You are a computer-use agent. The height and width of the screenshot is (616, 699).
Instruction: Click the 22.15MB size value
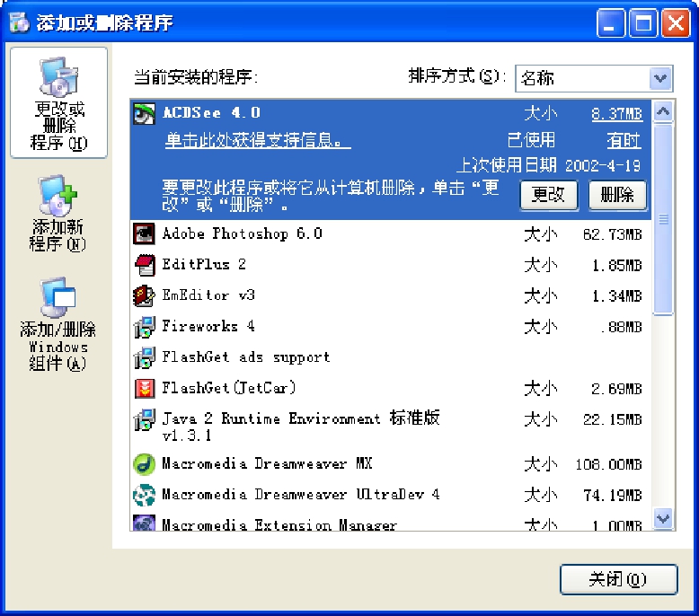click(613, 419)
